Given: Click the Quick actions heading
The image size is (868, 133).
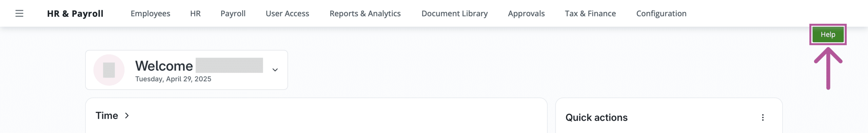Looking at the screenshot, I should pos(596,118).
